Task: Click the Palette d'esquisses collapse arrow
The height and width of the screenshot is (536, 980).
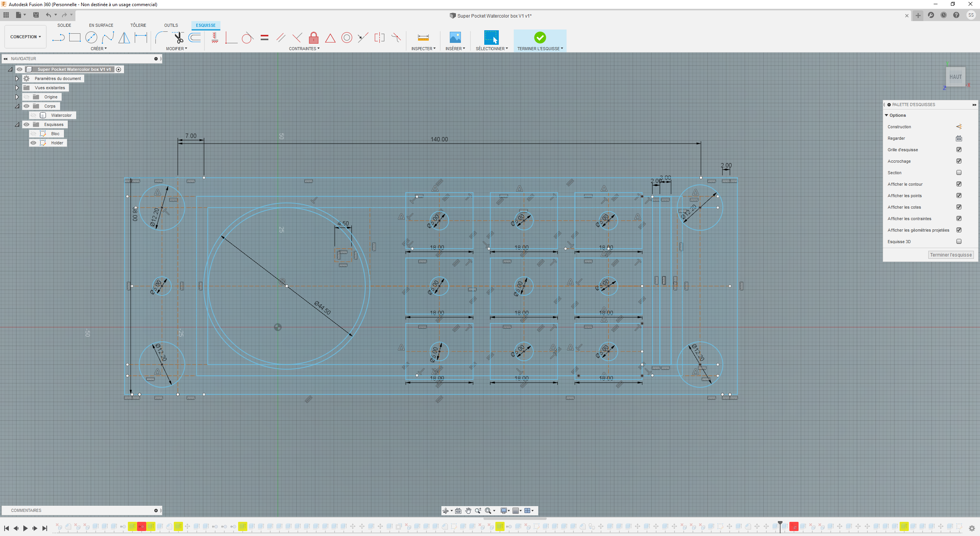Action: (974, 104)
